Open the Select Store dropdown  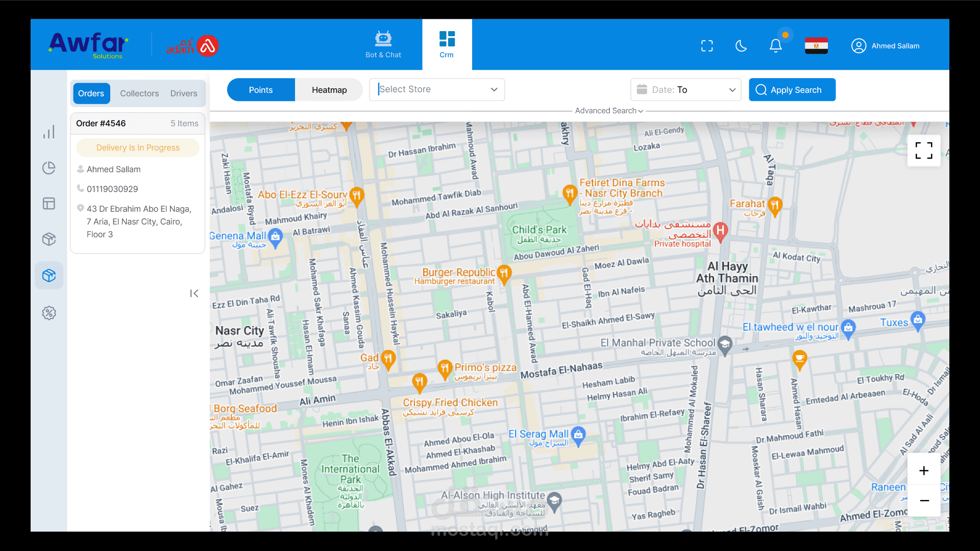point(437,90)
